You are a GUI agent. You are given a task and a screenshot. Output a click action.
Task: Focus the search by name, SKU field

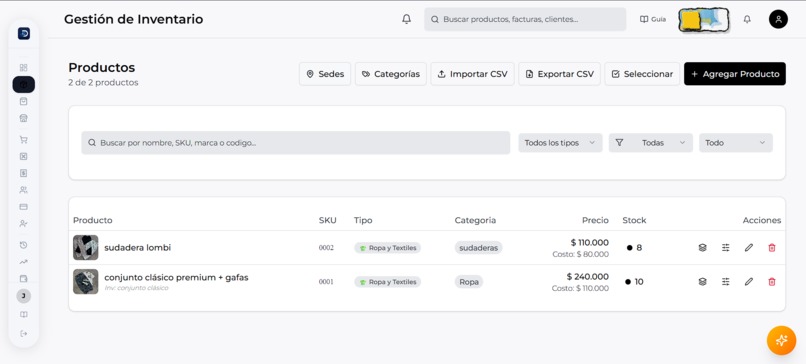[x=296, y=143]
